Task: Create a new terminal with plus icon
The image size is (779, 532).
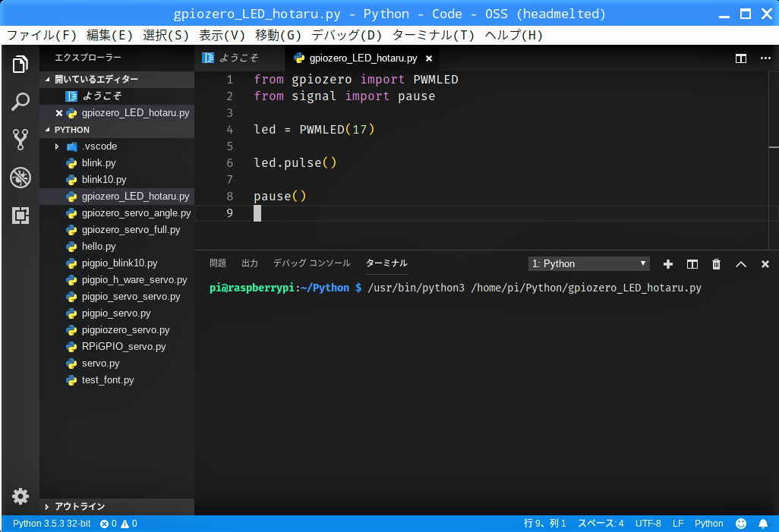Action: (x=667, y=264)
